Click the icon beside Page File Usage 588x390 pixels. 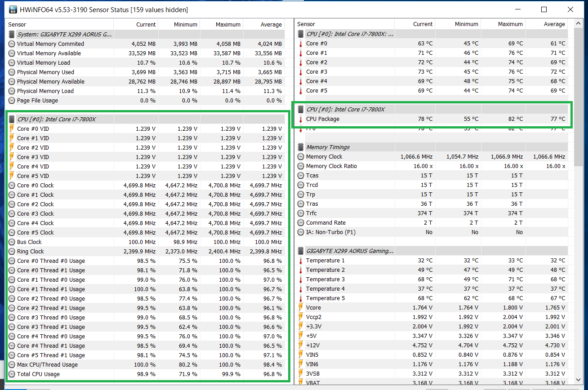point(12,100)
